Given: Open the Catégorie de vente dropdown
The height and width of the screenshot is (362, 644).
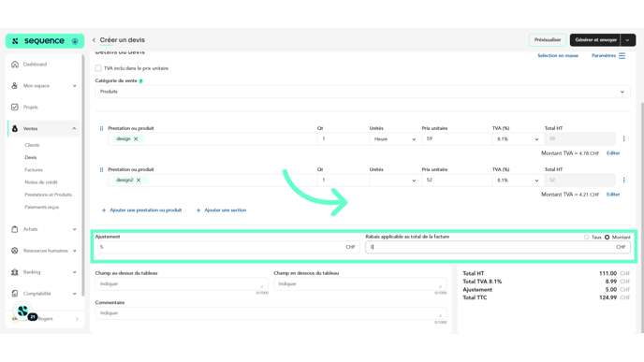Looking at the screenshot, I should [x=362, y=92].
